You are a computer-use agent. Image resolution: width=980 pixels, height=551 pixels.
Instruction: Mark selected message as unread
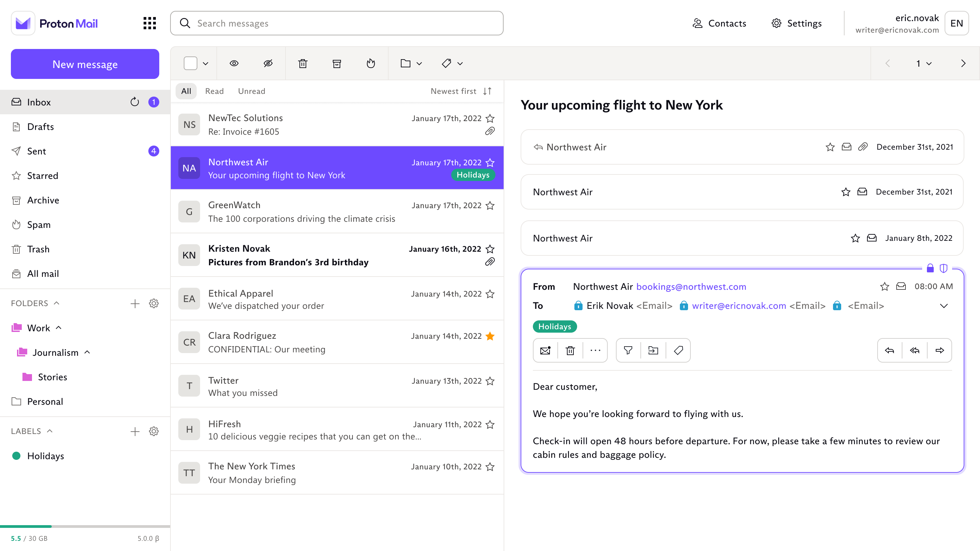(x=268, y=63)
